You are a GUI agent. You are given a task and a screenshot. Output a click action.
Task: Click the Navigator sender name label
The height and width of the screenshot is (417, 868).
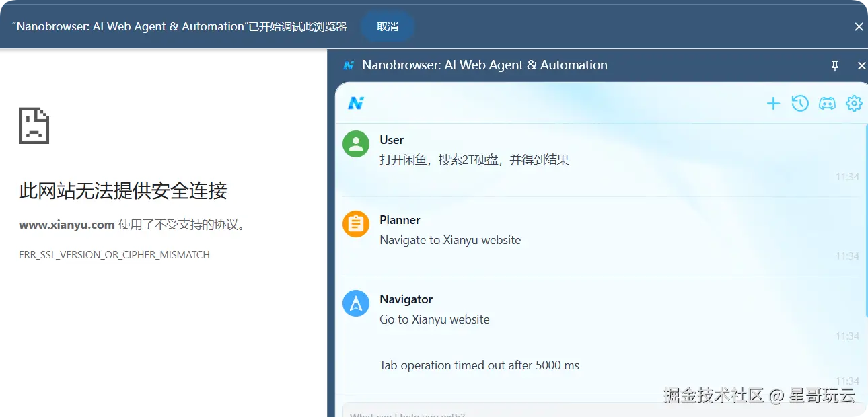click(406, 299)
